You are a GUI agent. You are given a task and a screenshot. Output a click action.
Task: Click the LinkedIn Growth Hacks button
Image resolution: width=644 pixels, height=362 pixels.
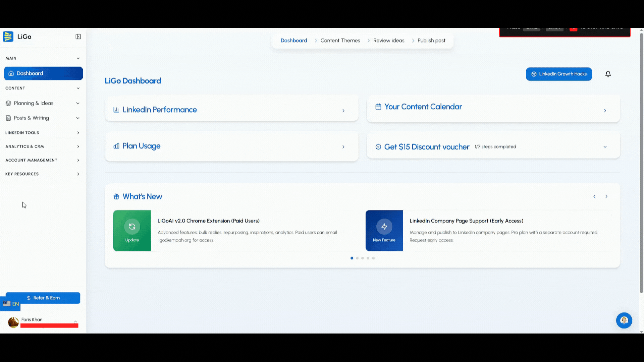(559, 74)
